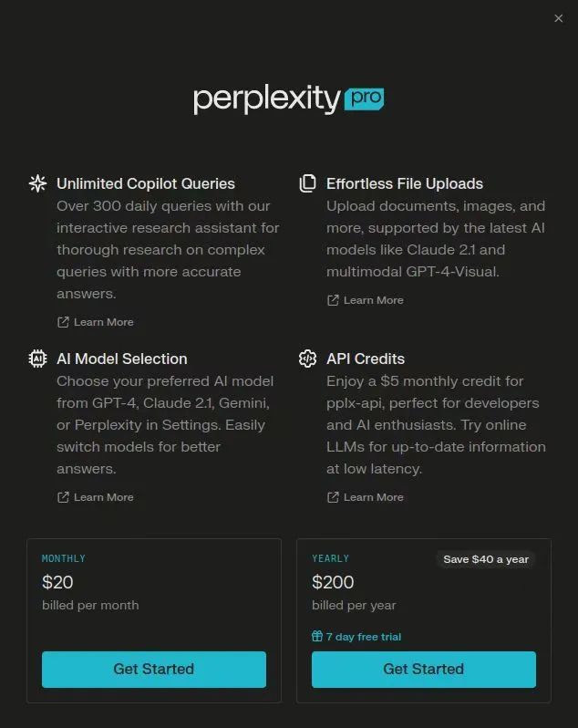
Task: Open Learn More for Unlimited Copilot Queries
Action: tap(103, 322)
